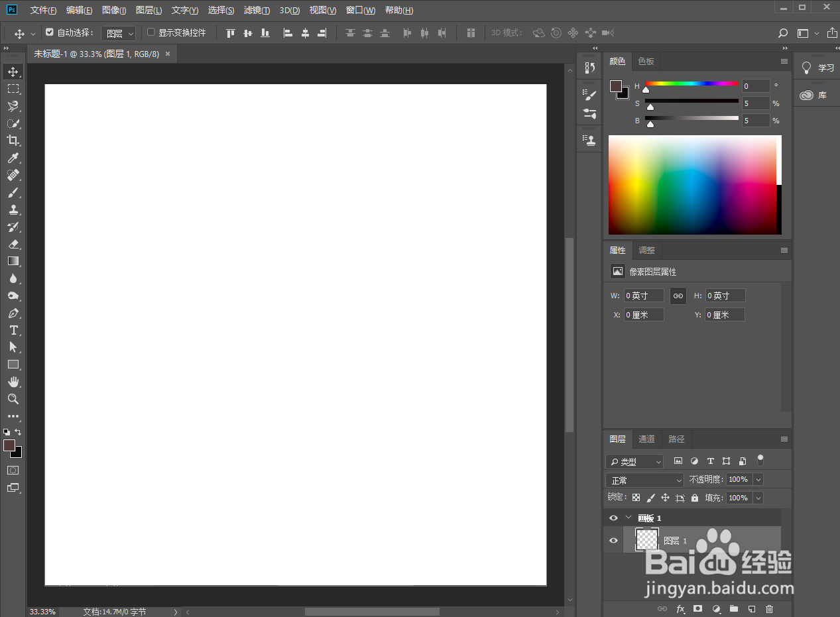This screenshot has height=617, width=840.
Task: Select the Clone Stamp tool
Action: [13, 209]
